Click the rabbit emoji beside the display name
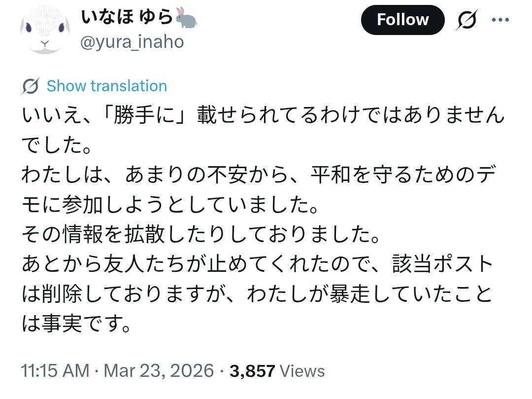Image resolution: width=532 pixels, height=399 pixels. tap(186, 18)
